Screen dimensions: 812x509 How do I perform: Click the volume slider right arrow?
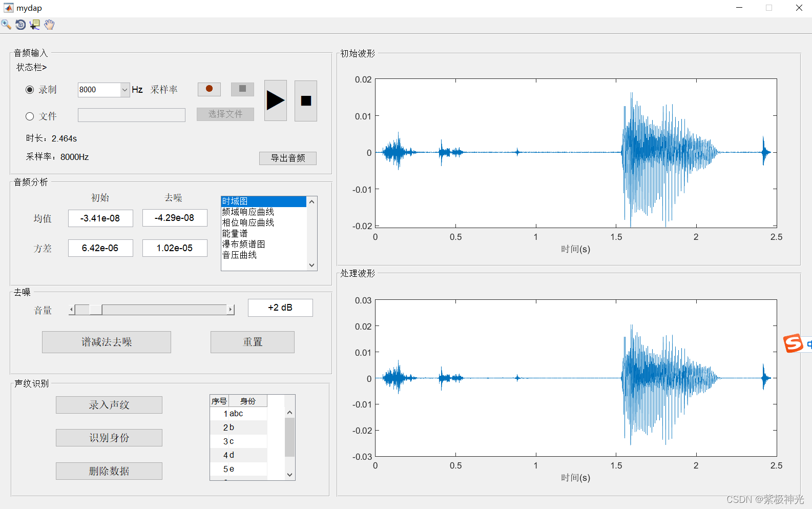(x=231, y=310)
